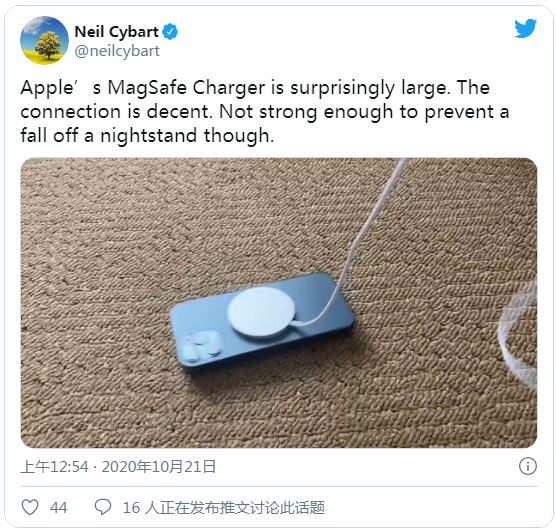
Task: Click the blue verified badge
Action: [x=170, y=32]
